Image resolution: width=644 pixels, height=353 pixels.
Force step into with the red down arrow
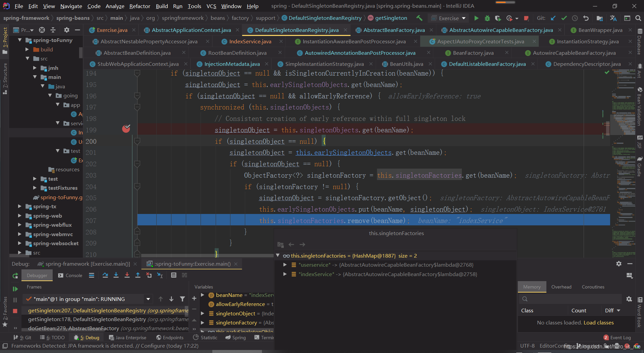point(127,275)
